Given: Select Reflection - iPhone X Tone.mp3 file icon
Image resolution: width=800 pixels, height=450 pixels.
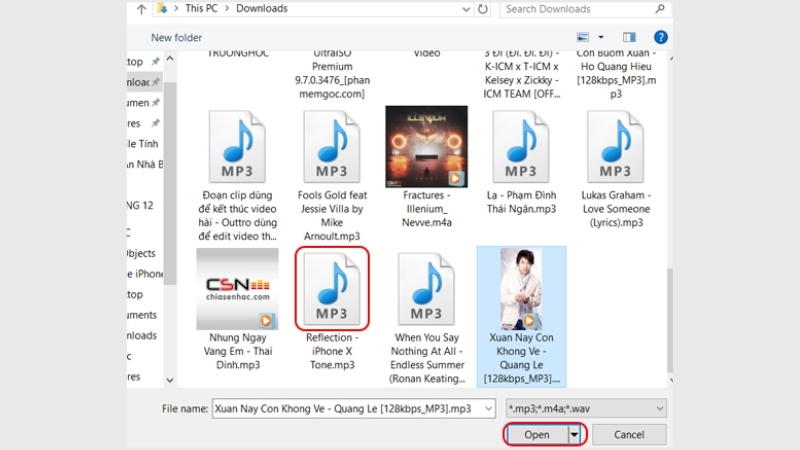Looking at the screenshot, I should click(x=332, y=288).
